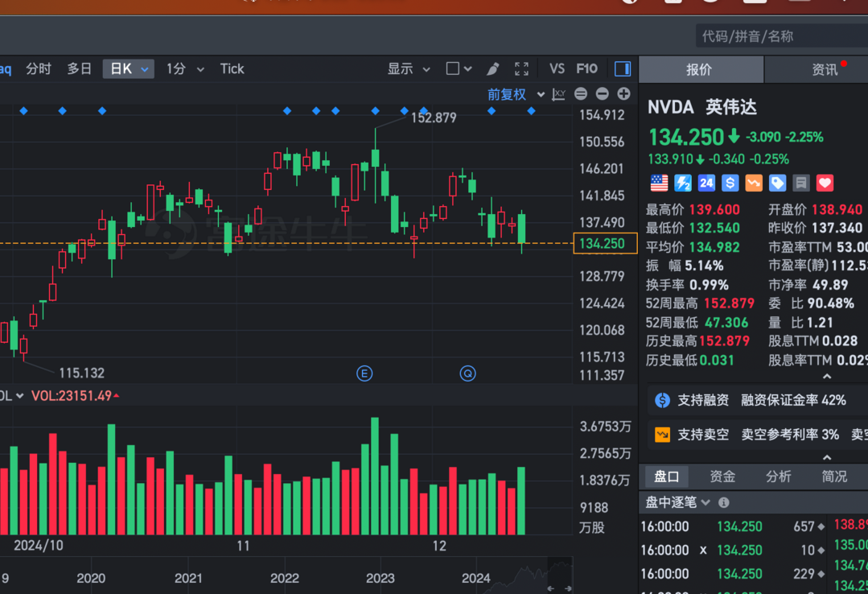Open the F10 company info

tap(586, 68)
